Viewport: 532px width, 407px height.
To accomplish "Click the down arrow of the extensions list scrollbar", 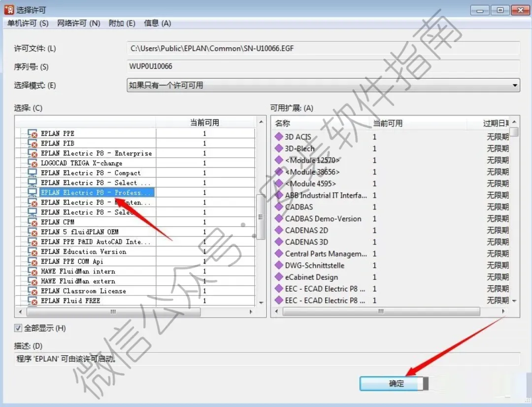I will click(x=514, y=301).
